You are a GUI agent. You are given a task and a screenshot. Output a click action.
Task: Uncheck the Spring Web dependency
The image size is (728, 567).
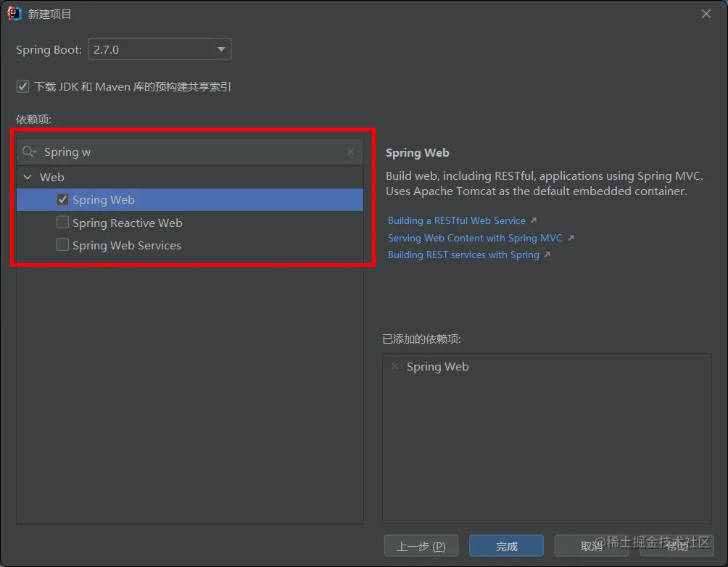62,199
